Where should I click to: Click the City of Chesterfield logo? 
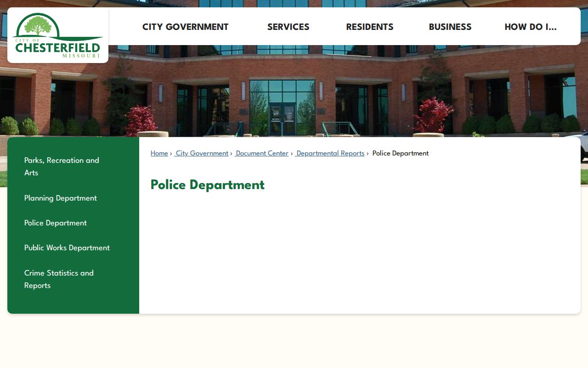[58, 35]
